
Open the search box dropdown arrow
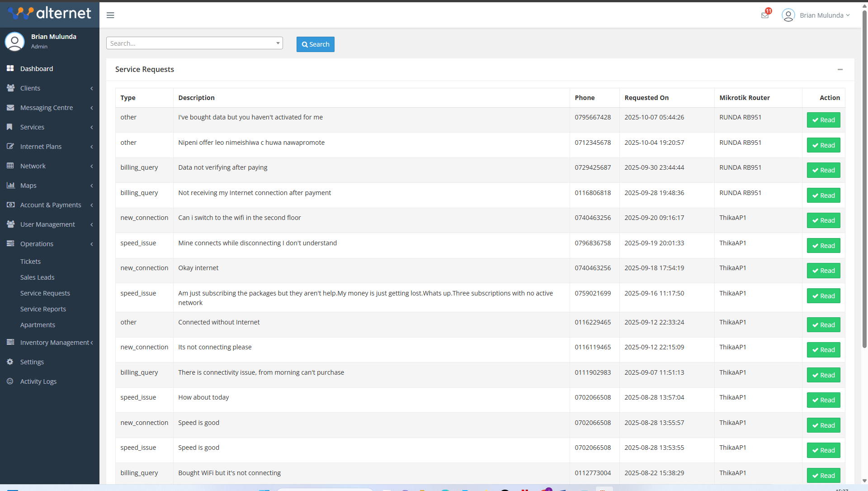[x=277, y=43]
